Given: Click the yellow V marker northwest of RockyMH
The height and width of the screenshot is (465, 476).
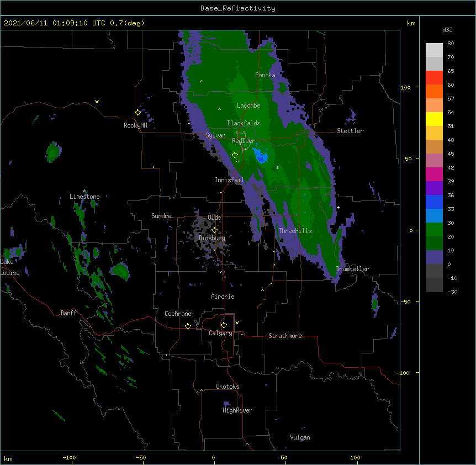Looking at the screenshot, I should pyautogui.click(x=97, y=102).
